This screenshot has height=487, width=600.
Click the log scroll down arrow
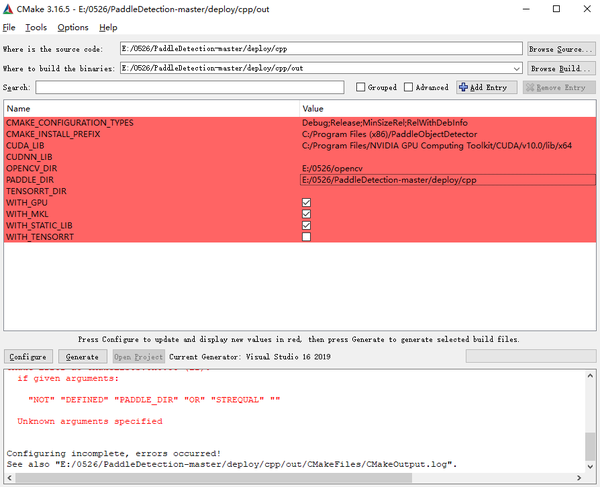[x=590, y=467]
